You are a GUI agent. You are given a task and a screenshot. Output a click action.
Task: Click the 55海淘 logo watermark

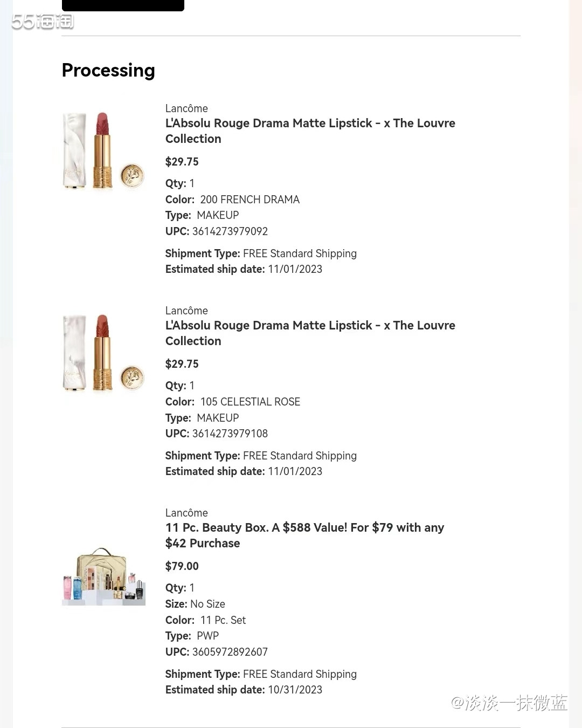pos(43,22)
